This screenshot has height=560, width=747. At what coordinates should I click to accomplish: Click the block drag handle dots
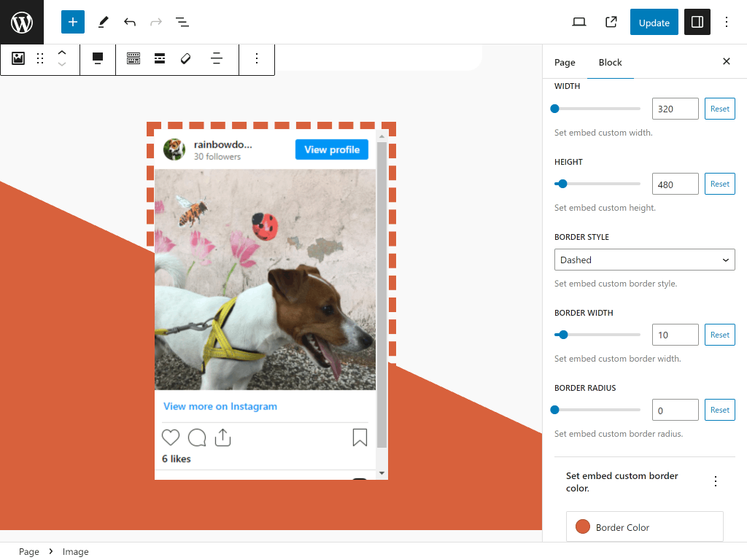pyautogui.click(x=40, y=58)
